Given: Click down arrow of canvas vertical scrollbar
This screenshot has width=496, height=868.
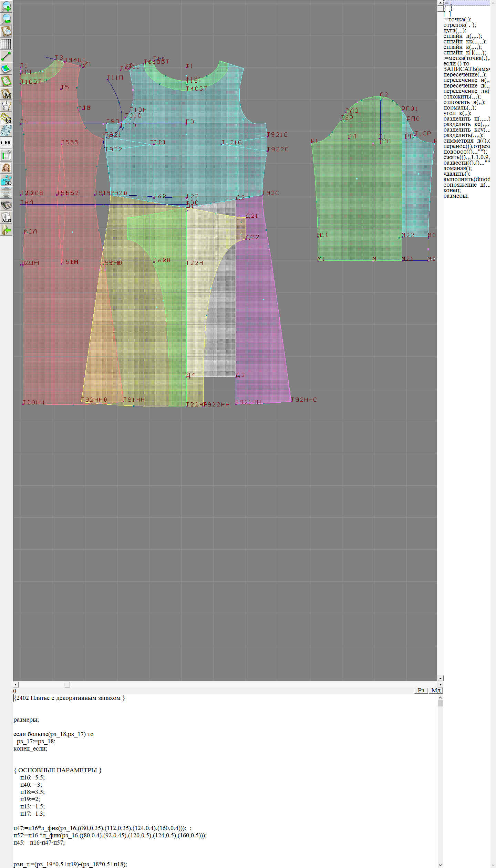Looking at the screenshot, I should (440, 678).
